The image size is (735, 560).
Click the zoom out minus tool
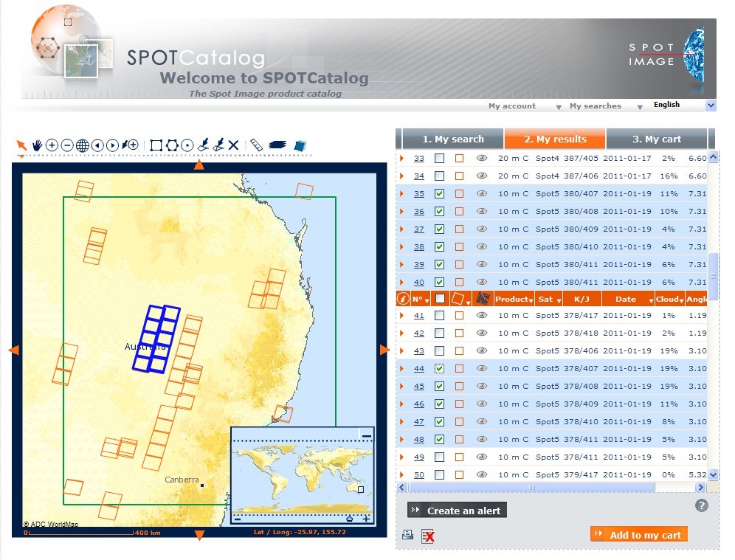coord(67,145)
